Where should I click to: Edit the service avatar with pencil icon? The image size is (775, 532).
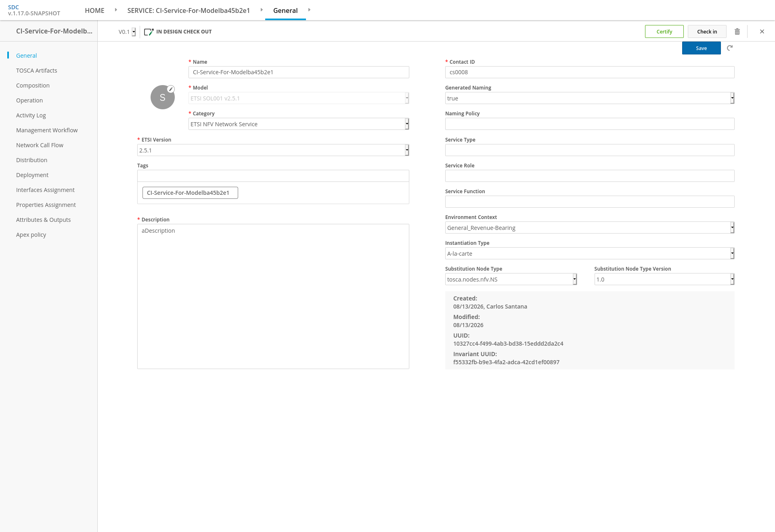(171, 89)
